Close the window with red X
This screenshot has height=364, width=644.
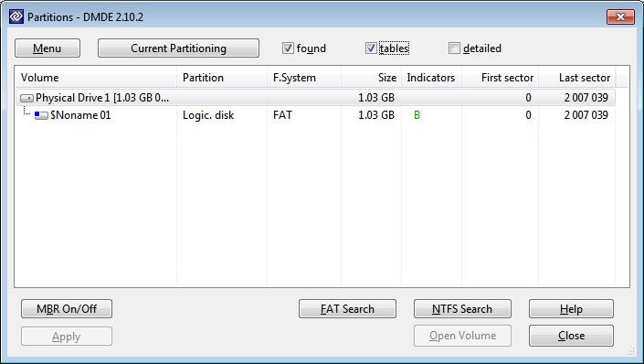620,16
